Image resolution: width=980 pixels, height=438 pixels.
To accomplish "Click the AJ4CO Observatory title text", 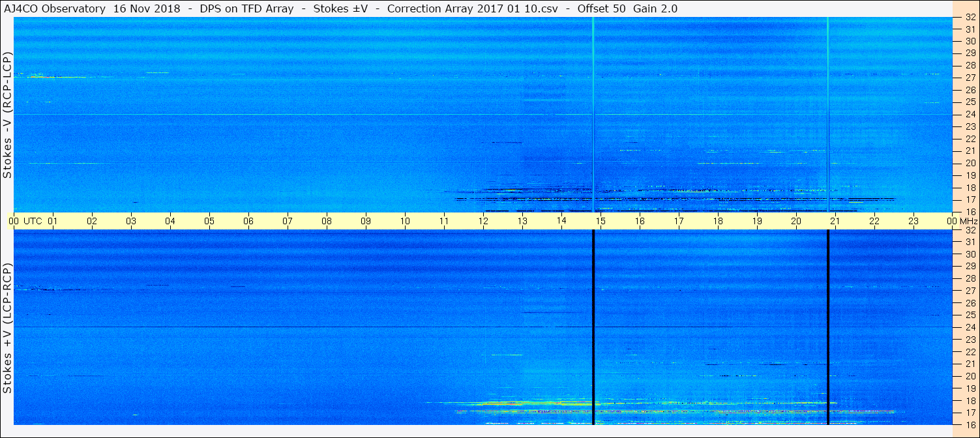I will pos(55,8).
